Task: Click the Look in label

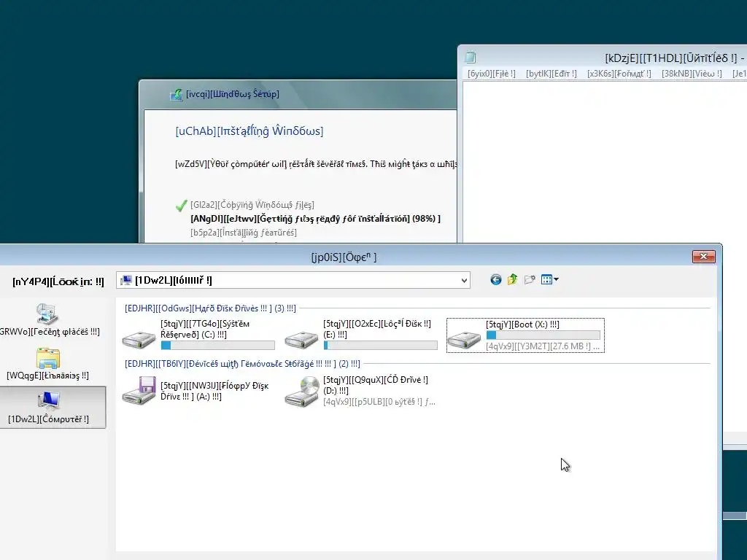Action: pos(58,281)
